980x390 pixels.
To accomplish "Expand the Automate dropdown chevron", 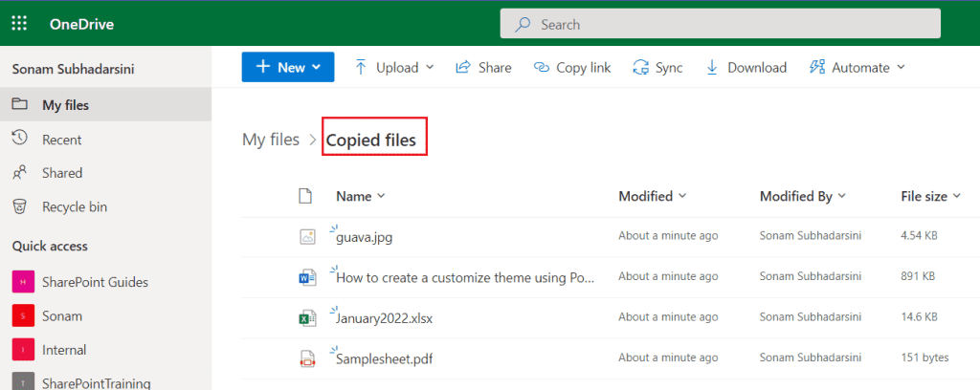I will pyautogui.click(x=901, y=68).
